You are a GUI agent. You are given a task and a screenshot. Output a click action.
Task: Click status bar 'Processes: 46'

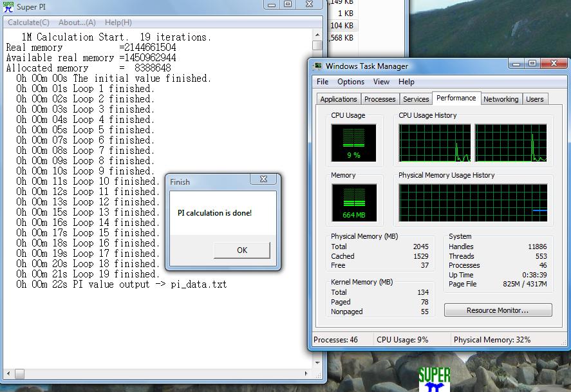point(335,340)
